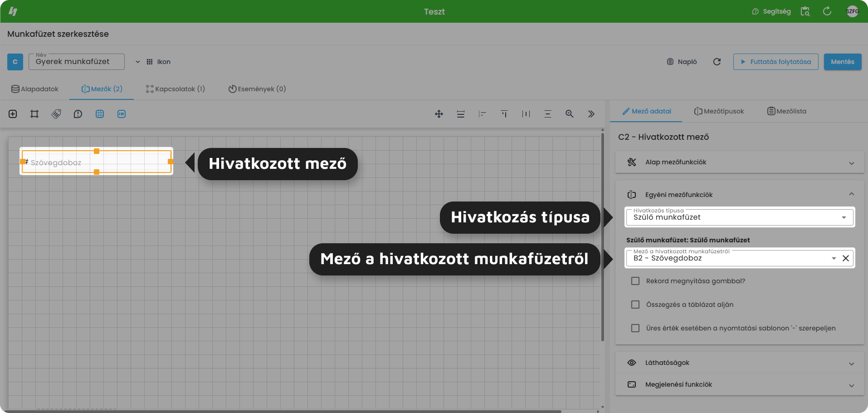The image size is (868, 413).
Task: Open the 'Hivatkozás típusa' dropdown
Action: (x=739, y=217)
